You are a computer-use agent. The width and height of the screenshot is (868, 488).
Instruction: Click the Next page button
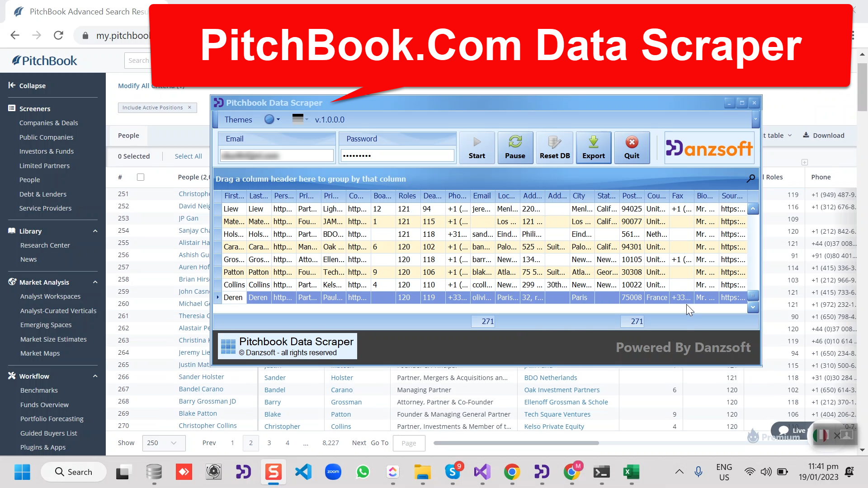pyautogui.click(x=359, y=442)
